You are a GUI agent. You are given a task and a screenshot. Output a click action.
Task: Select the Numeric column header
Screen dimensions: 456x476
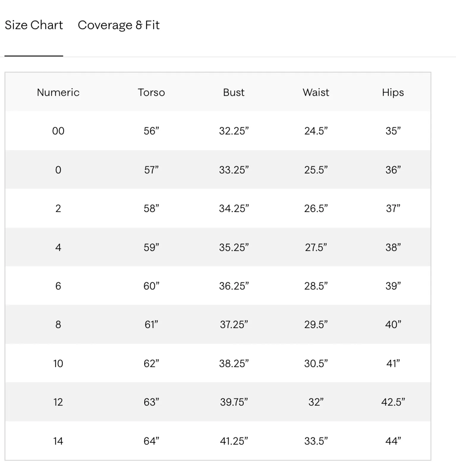[58, 93]
